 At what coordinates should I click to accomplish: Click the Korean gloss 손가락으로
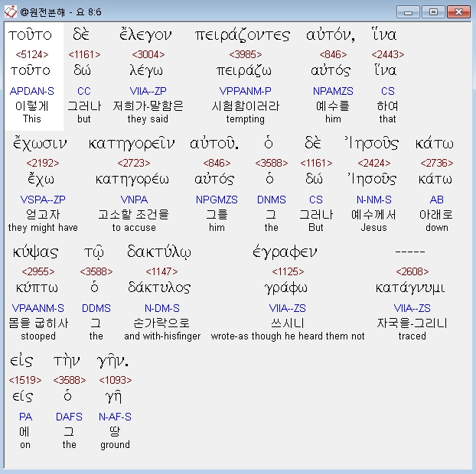[x=161, y=323]
